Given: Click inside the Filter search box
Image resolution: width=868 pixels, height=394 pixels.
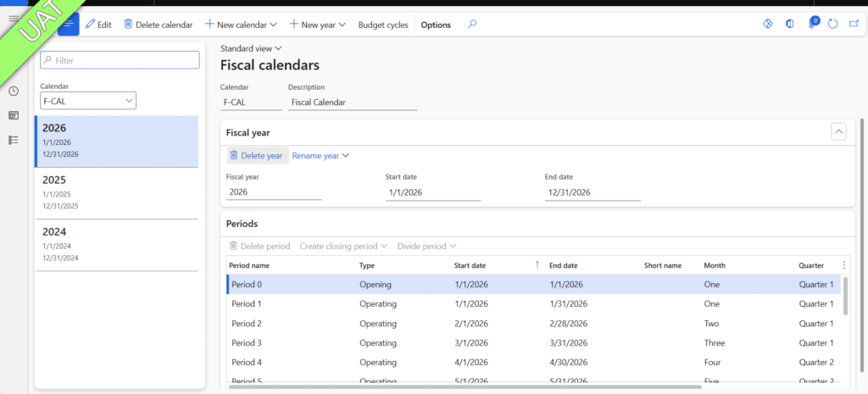Looking at the screenshot, I should 120,60.
